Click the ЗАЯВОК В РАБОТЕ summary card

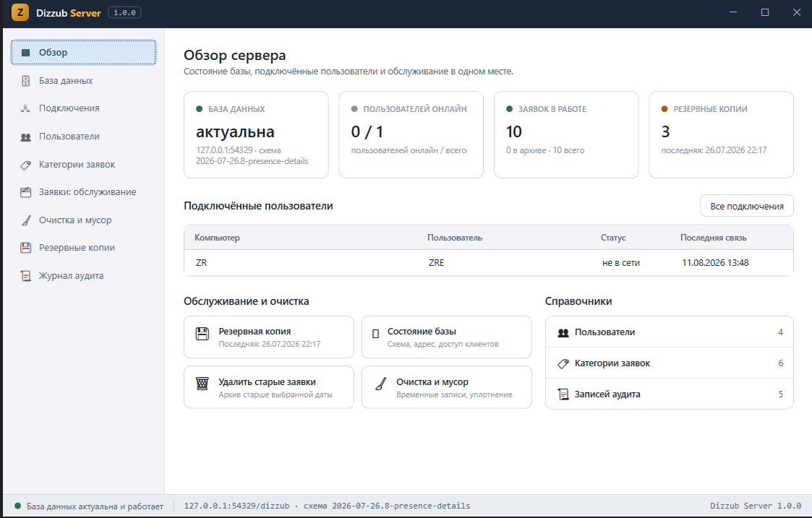566,135
